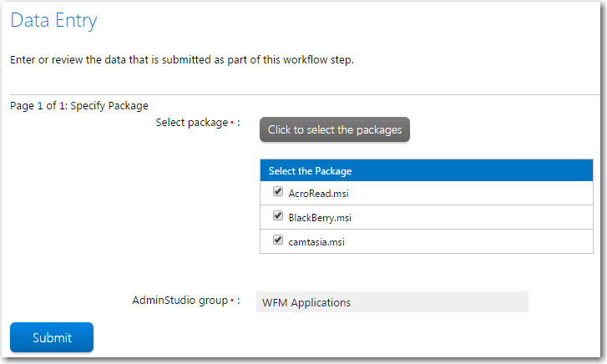This screenshot has height=364, width=607.
Task: Click the camtasia.msi file name text
Action: click(316, 242)
